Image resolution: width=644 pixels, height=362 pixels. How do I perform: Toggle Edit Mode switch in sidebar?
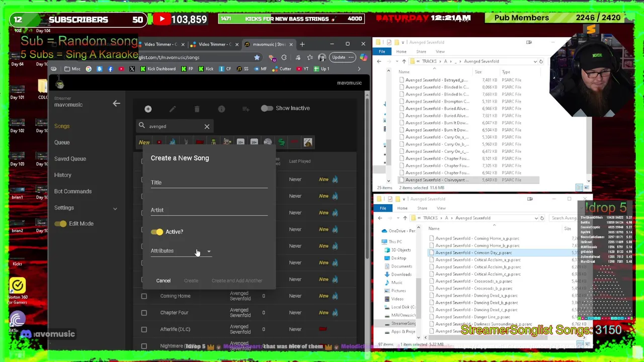[61, 224]
